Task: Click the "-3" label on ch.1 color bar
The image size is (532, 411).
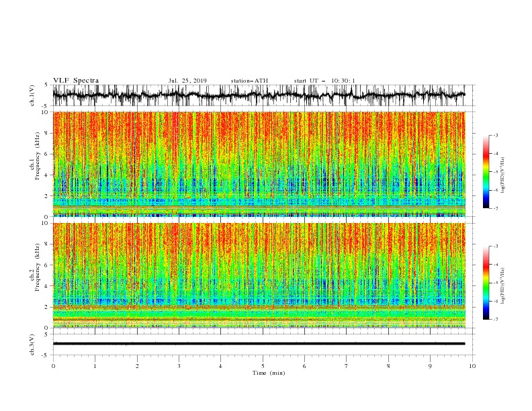Action: coord(496,135)
